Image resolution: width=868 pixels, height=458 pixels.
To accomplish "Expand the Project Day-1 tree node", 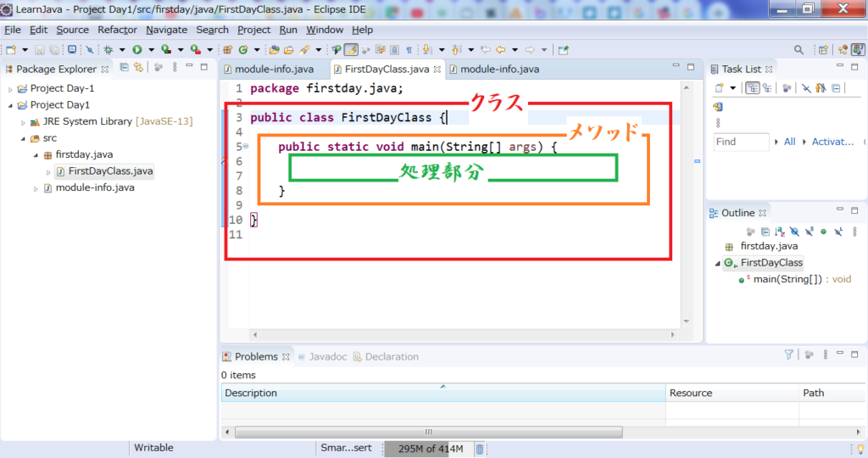I will point(10,89).
